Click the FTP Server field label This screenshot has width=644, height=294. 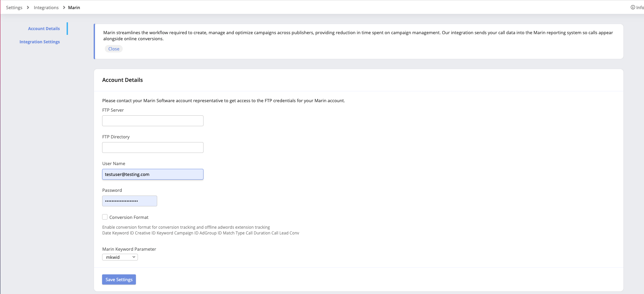(x=113, y=110)
